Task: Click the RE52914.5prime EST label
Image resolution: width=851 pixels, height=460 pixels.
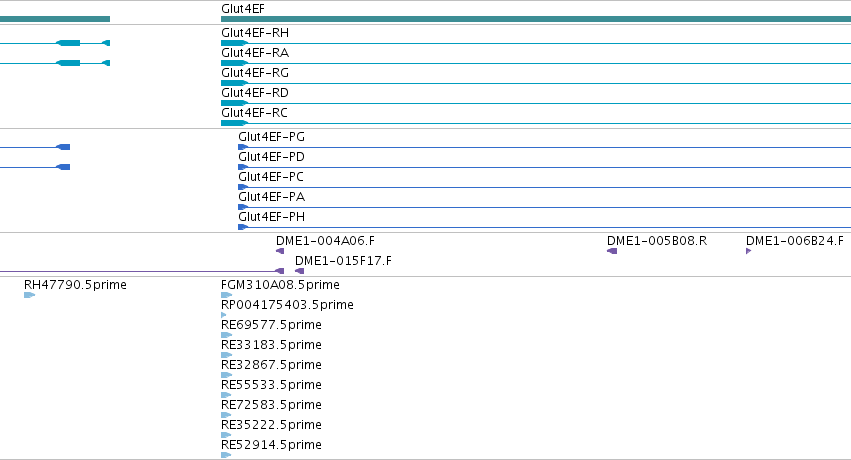Action: pos(271,446)
